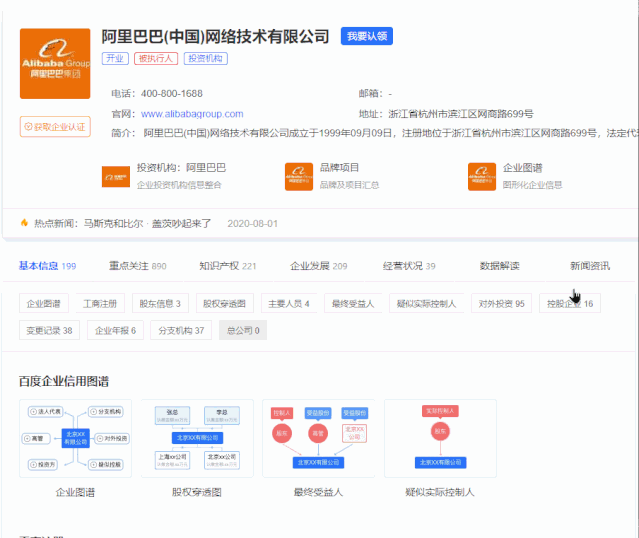Click the 股权穿透图 caption under the thumbnail
The image size is (639, 538).
(197, 492)
